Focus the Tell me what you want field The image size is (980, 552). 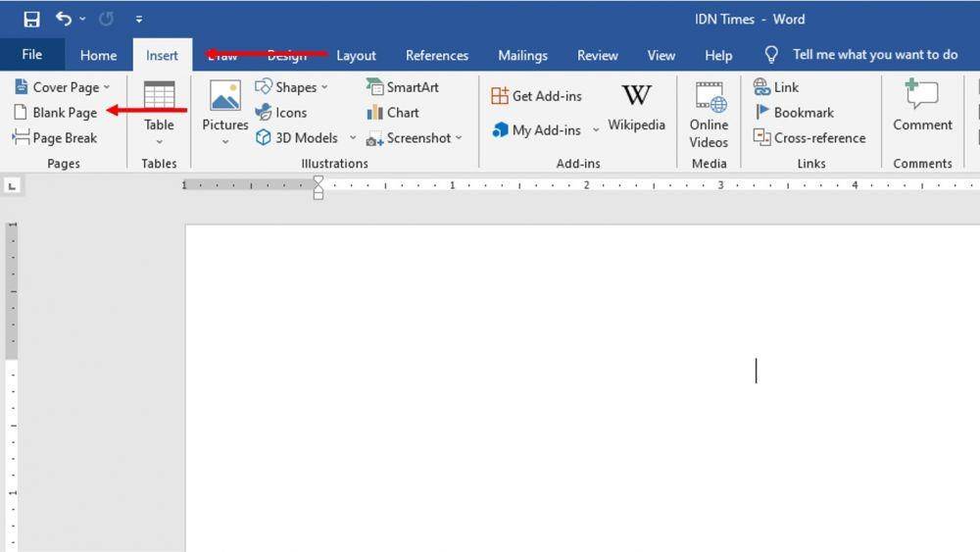875,54
